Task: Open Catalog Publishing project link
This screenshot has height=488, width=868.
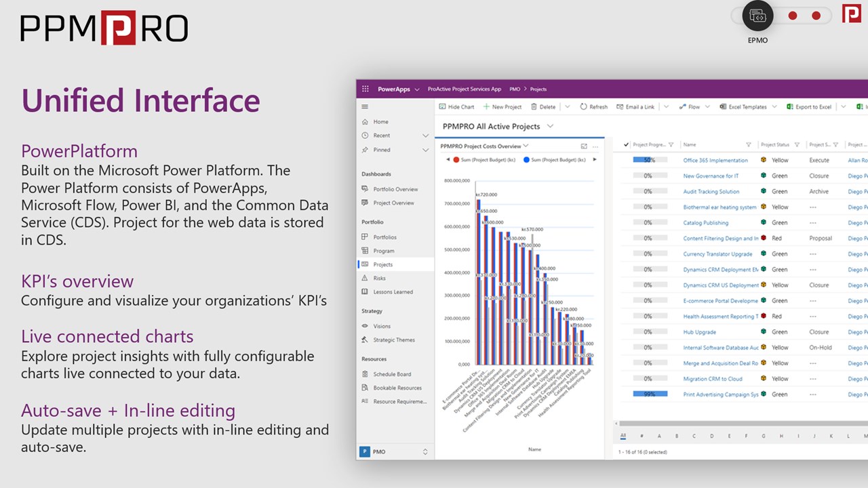Action: (x=705, y=223)
